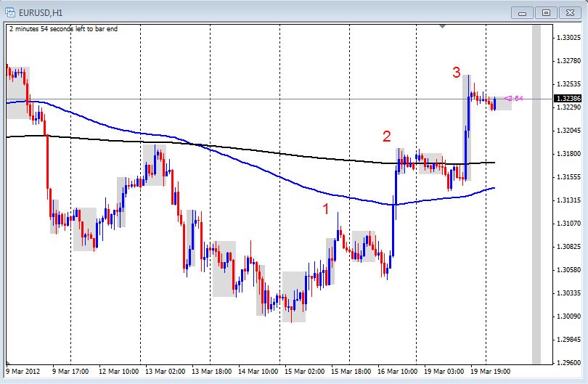Click price scale value 1.32045
Screen dimensions: 588x384
[568, 131]
